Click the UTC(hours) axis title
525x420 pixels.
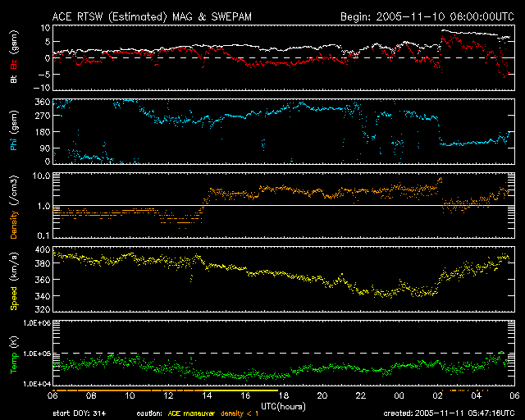[283, 407]
